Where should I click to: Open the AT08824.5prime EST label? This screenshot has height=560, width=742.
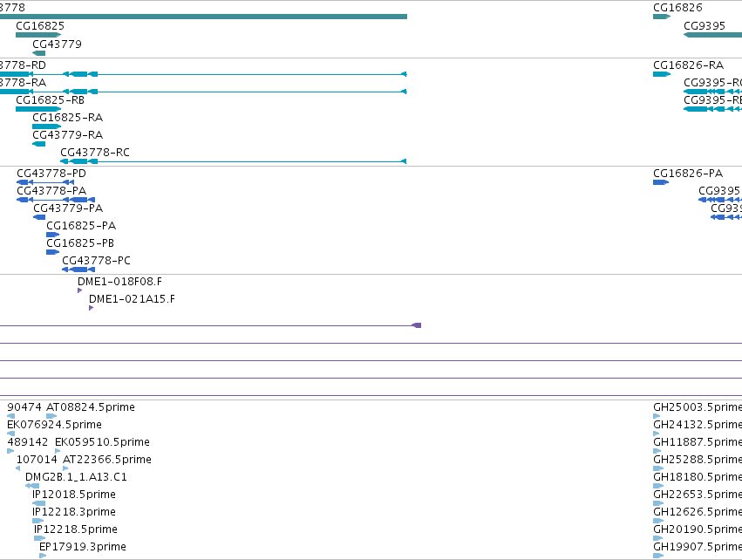[91, 407]
